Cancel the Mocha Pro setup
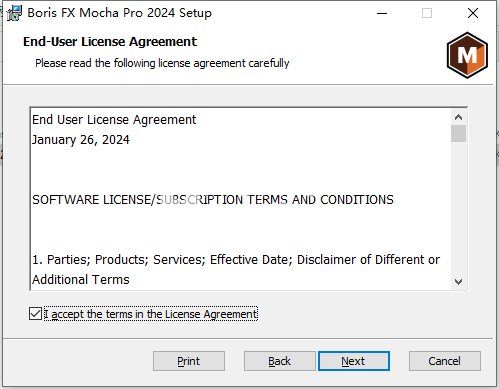 pyautogui.click(x=445, y=361)
